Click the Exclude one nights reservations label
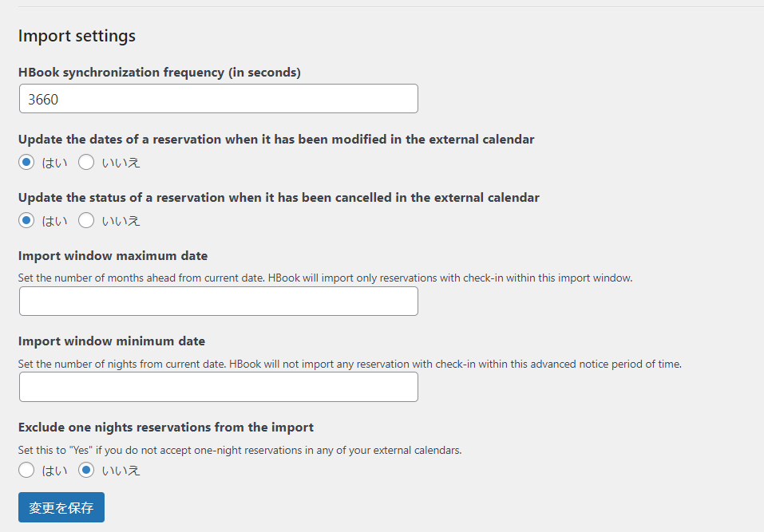Viewport: 764px width, 532px height. (x=166, y=428)
